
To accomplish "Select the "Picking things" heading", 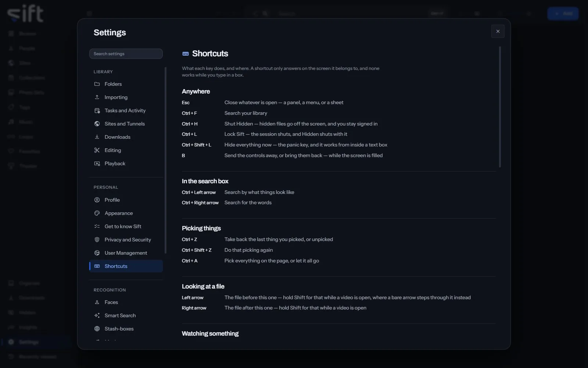I will point(201,228).
